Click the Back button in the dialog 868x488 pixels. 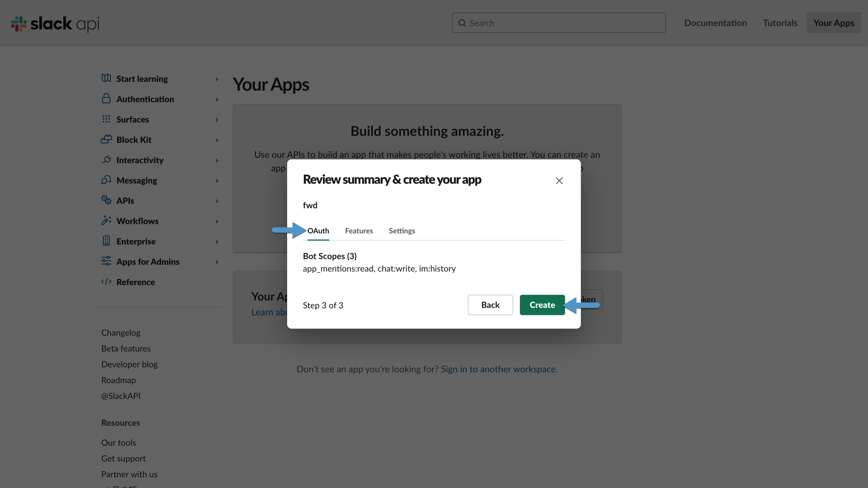(490, 305)
